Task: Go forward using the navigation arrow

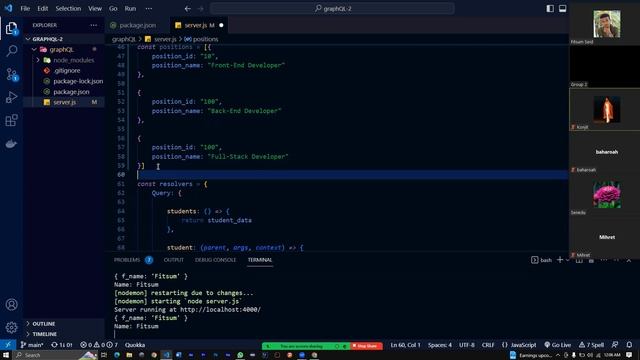Action: [200, 9]
